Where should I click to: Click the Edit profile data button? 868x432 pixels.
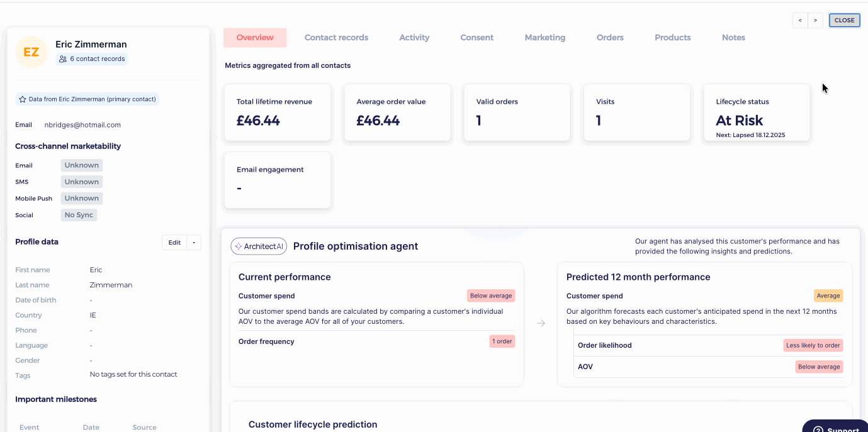pyautogui.click(x=174, y=243)
